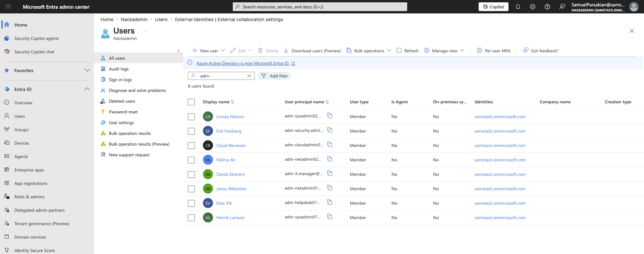Check the box for Erik Forsberg
Image resolution: width=644 pixels, height=254 pixels.
(192, 131)
